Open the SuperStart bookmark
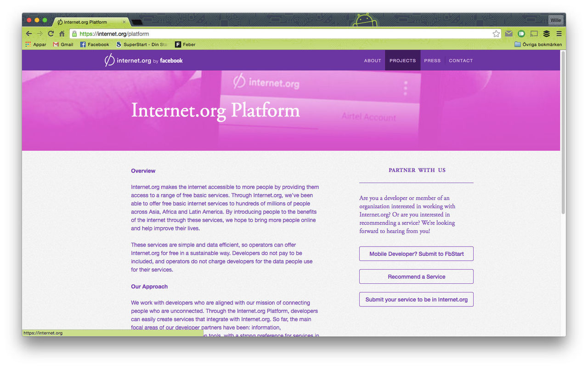This screenshot has width=588, height=368. click(x=141, y=45)
